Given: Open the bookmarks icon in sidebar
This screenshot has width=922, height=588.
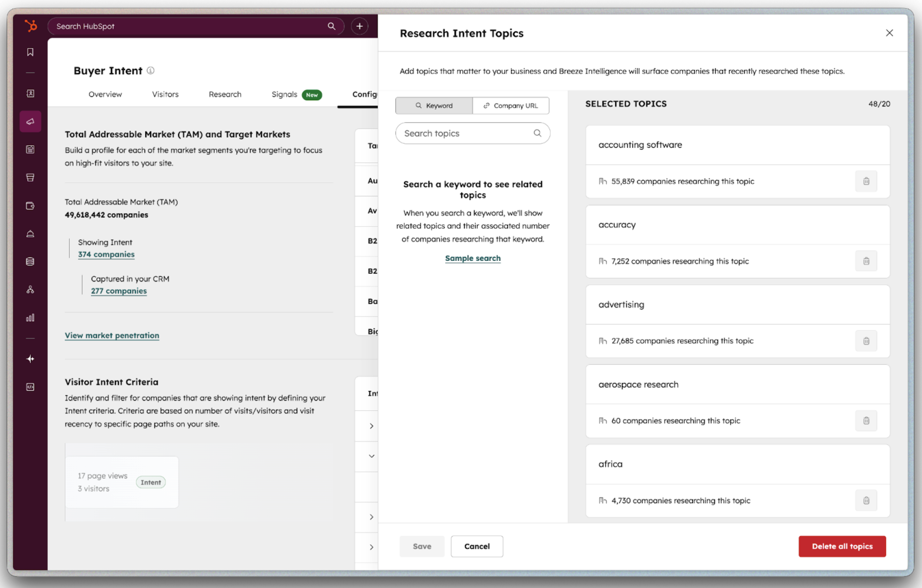Looking at the screenshot, I should 30,52.
